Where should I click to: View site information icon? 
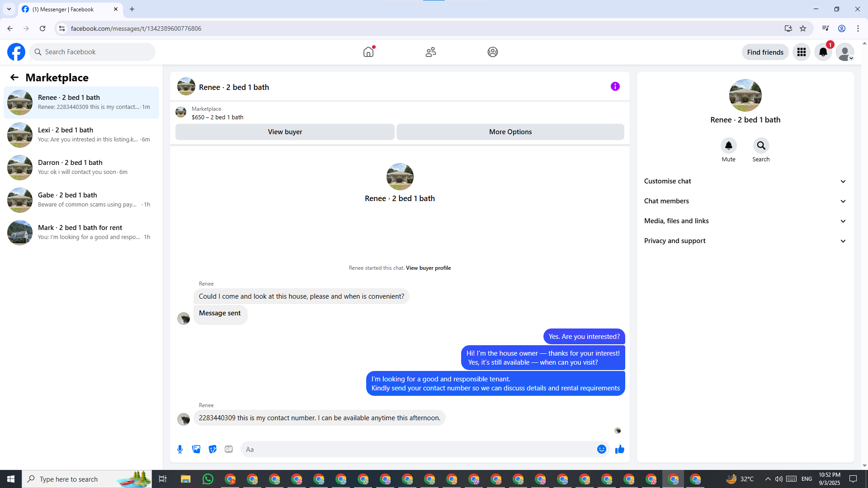pyautogui.click(x=62, y=28)
